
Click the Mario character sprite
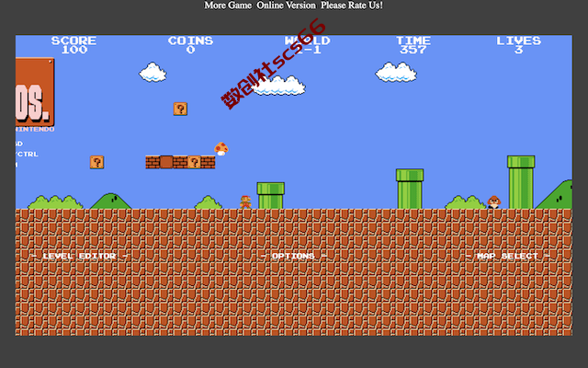pyautogui.click(x=245, y=202)
